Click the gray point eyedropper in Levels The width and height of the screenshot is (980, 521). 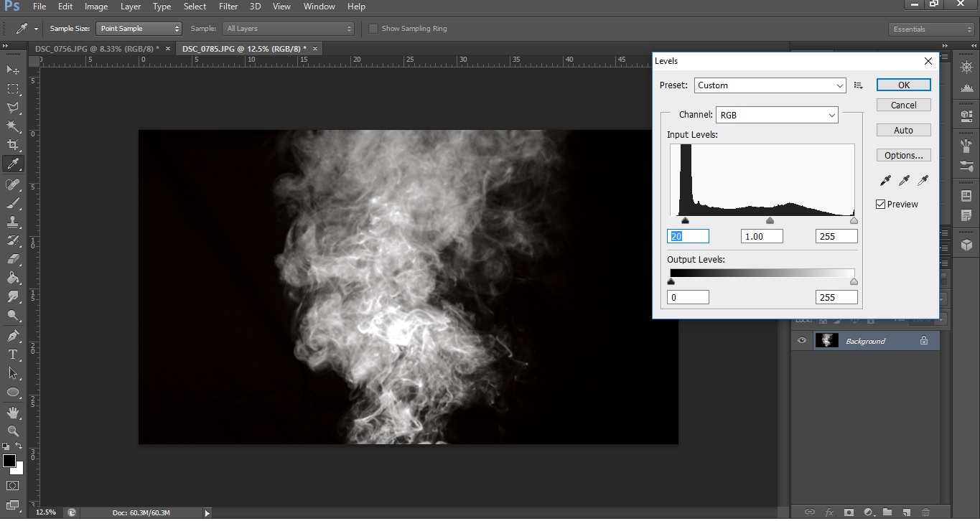pyautogui.click(x=904, y=180)
